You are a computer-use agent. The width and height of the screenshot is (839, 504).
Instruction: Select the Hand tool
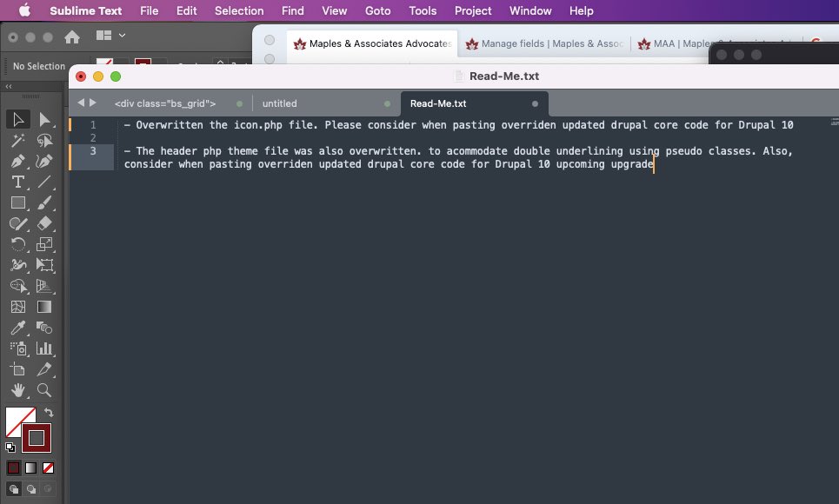17,390
